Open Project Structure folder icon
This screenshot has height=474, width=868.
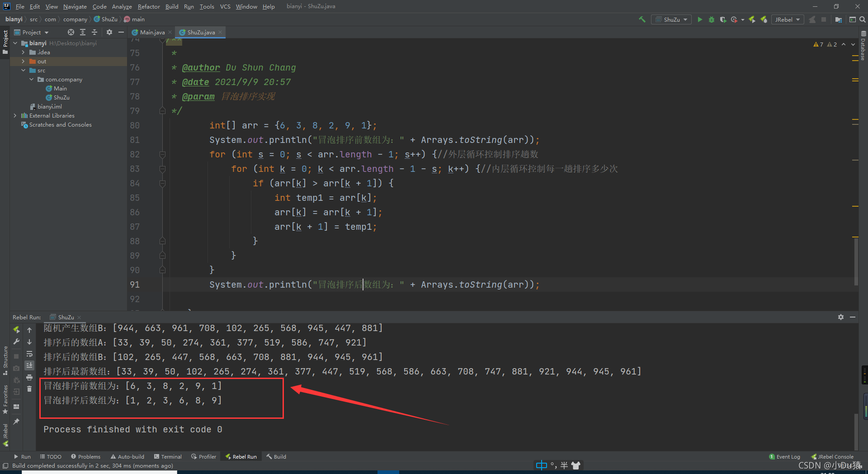click(x=839, y=19)
